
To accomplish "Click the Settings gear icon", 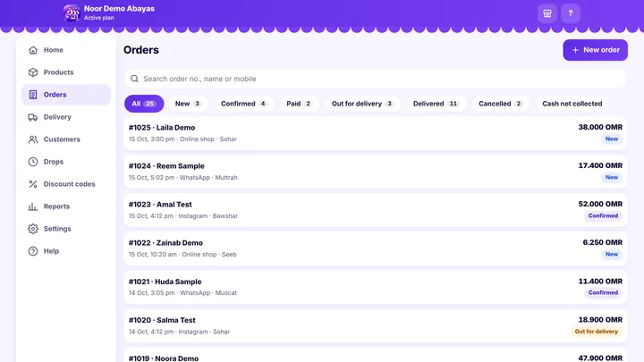I will click(x=33, y=229).
